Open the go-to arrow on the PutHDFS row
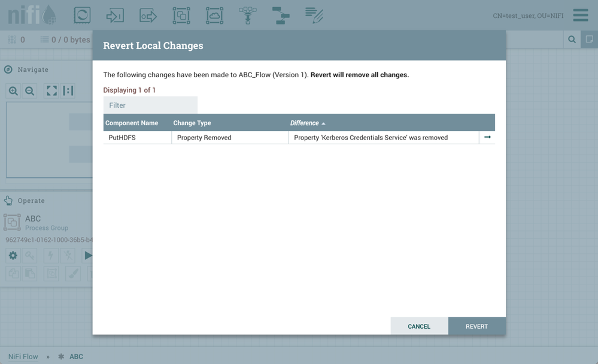The height and width of the screenshot is (364, 598). [487, 137]
